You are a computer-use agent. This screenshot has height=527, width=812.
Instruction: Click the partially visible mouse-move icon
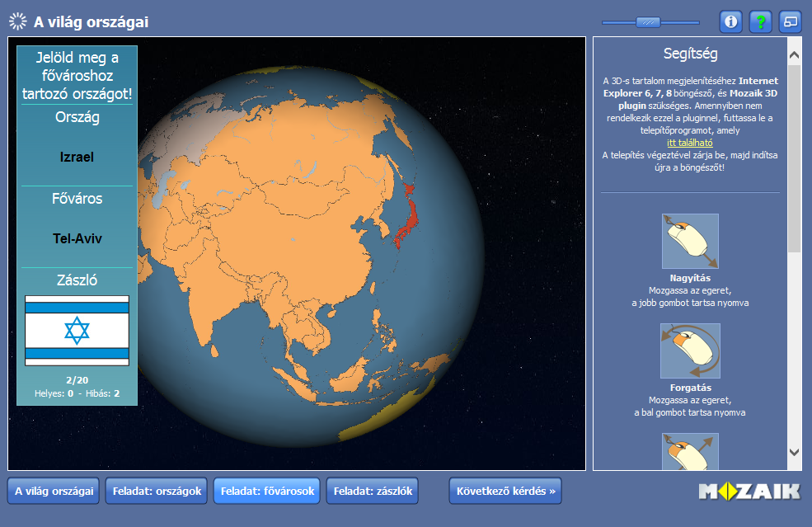click(x=690, y=451)
